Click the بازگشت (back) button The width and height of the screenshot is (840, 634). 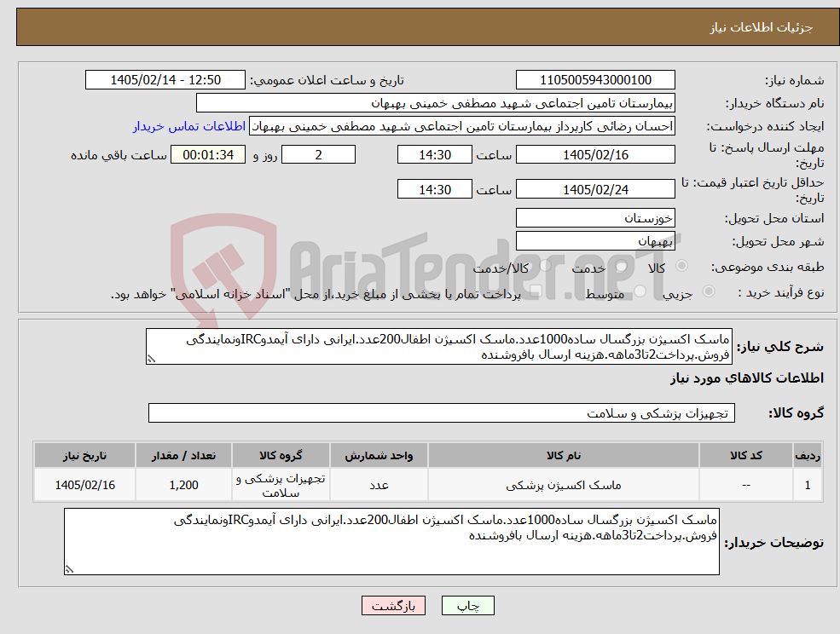click(x=394, y=606)
